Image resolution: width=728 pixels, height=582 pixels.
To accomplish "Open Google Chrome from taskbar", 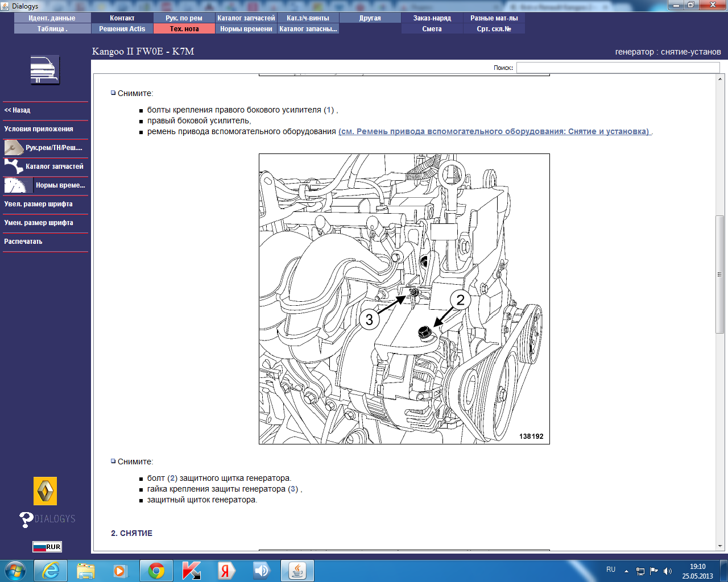I will [156, 571].
